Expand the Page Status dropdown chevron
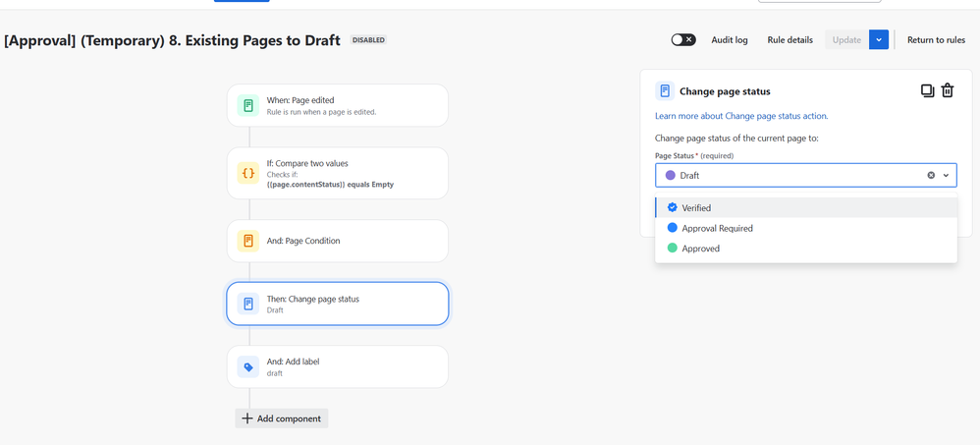980x445 pixels. 947,176
